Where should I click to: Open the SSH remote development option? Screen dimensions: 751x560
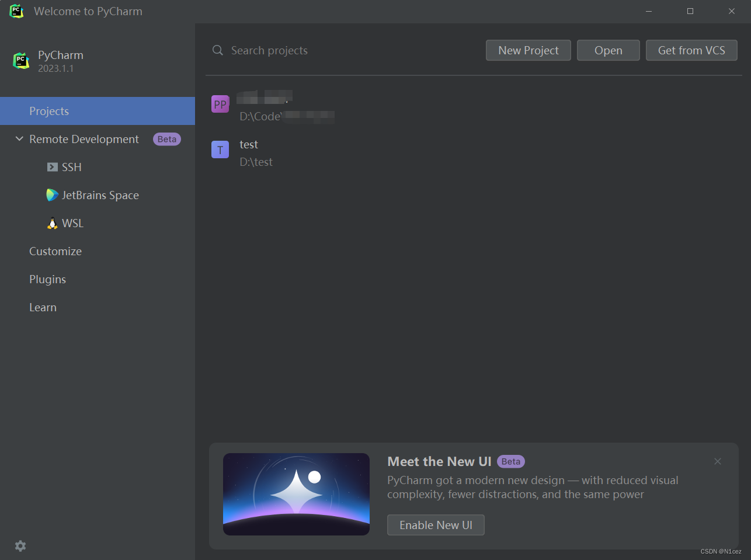tap(72, 167)
